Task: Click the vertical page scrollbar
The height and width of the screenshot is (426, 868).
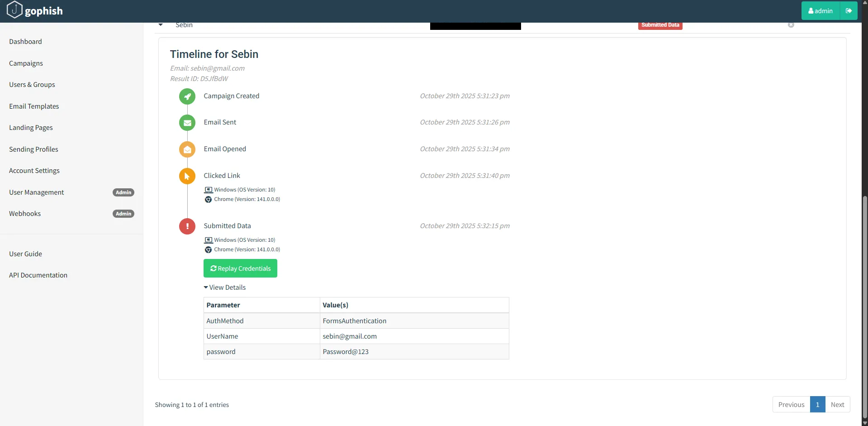Action: click(865, 308)
